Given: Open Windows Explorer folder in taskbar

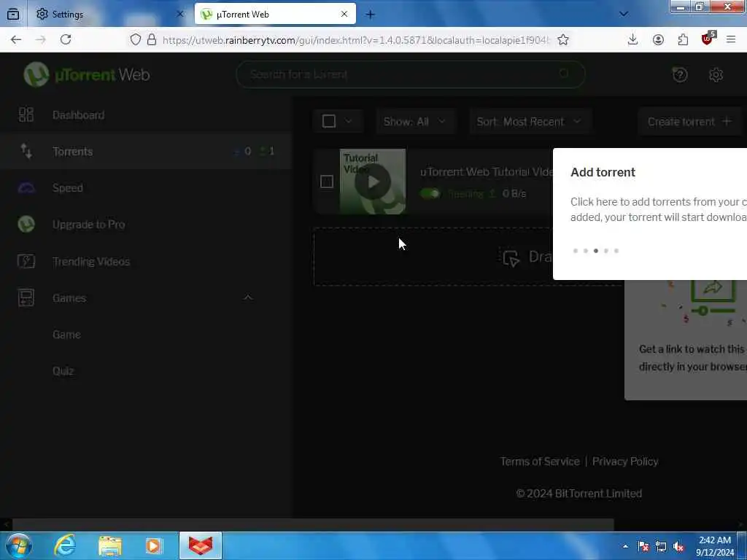Looking at the screenshot, I should click(x=110, y=545).
